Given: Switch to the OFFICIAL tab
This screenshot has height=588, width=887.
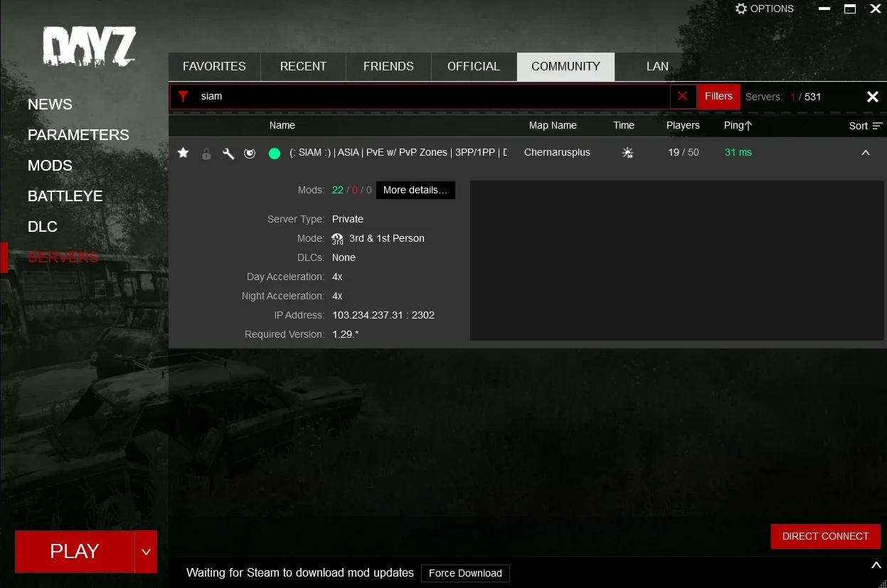Looking at the screenshot, I should click(x=474, y=66).
